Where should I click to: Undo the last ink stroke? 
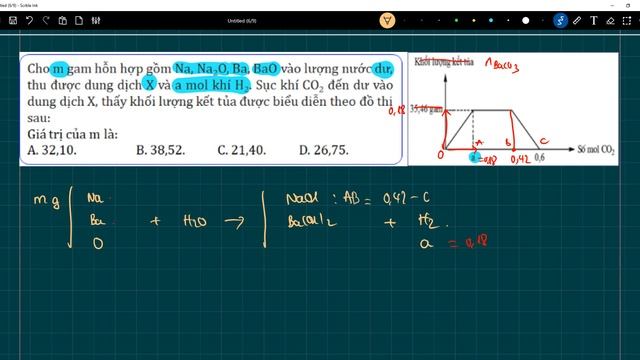tap(29, 20)
